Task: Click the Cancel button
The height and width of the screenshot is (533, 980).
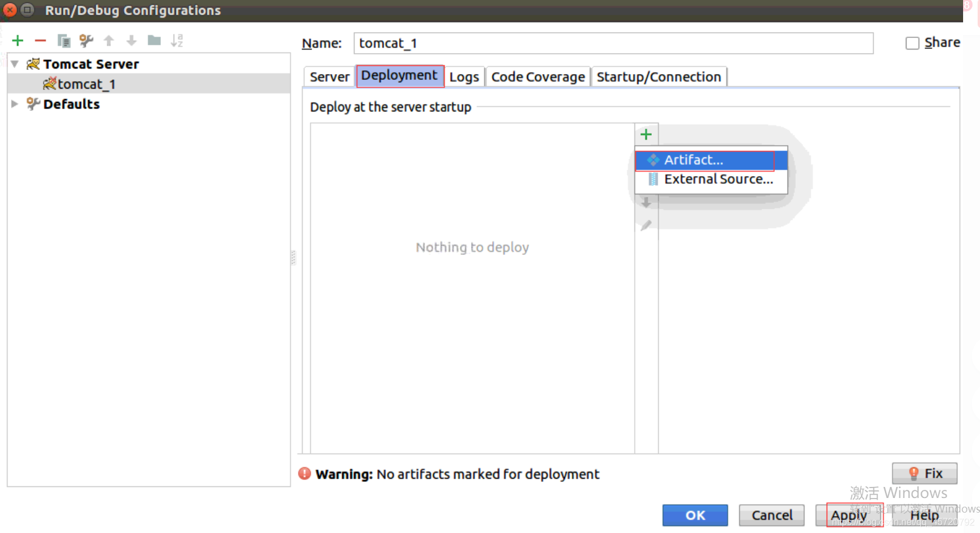Action: tap(772, 516)
